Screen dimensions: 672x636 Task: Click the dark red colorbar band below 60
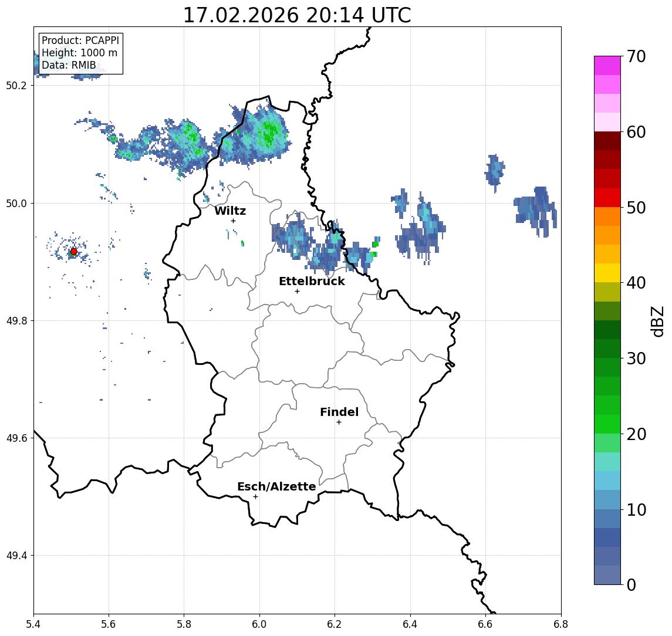607,141
